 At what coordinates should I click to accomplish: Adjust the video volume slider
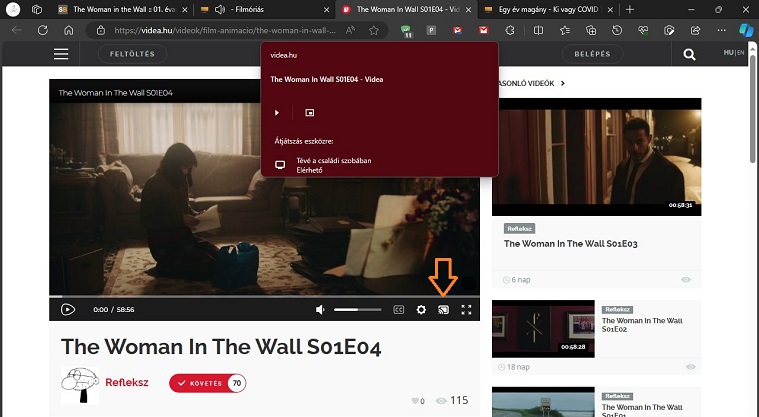tap(357, 310)
